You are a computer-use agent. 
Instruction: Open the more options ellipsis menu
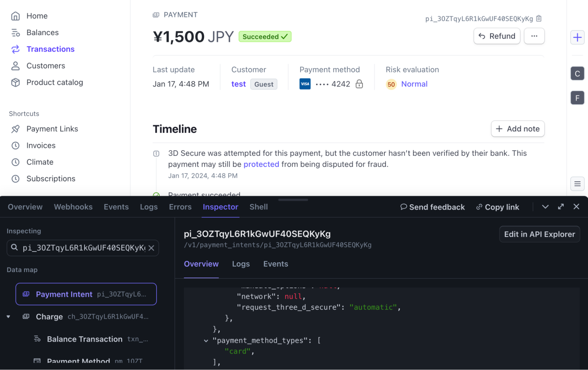[534, 36]
